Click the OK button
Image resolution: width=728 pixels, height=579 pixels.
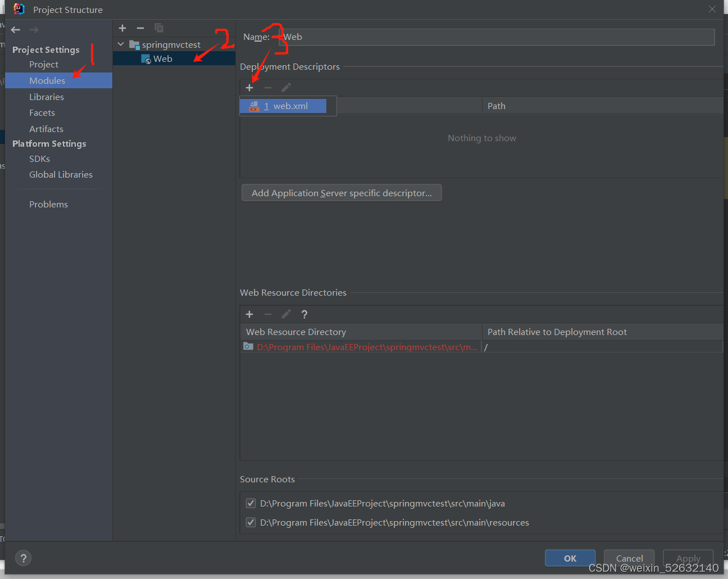[x=570, y=558]
